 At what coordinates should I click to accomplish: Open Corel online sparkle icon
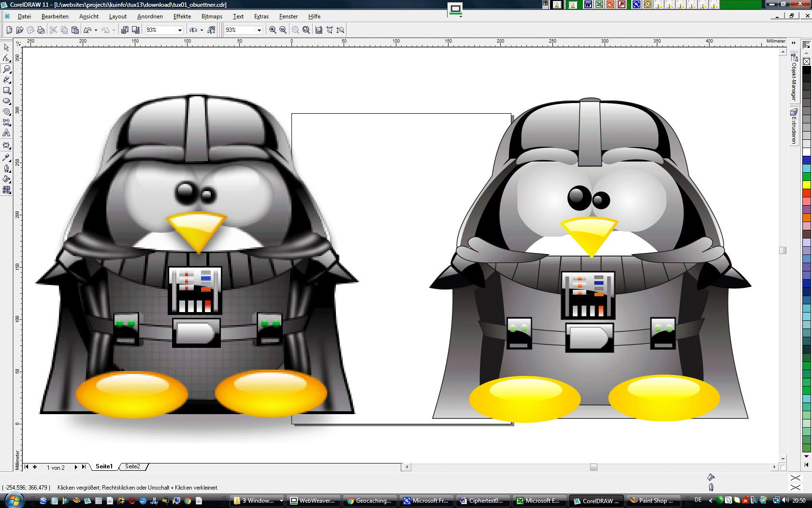[x=211, y=30]
